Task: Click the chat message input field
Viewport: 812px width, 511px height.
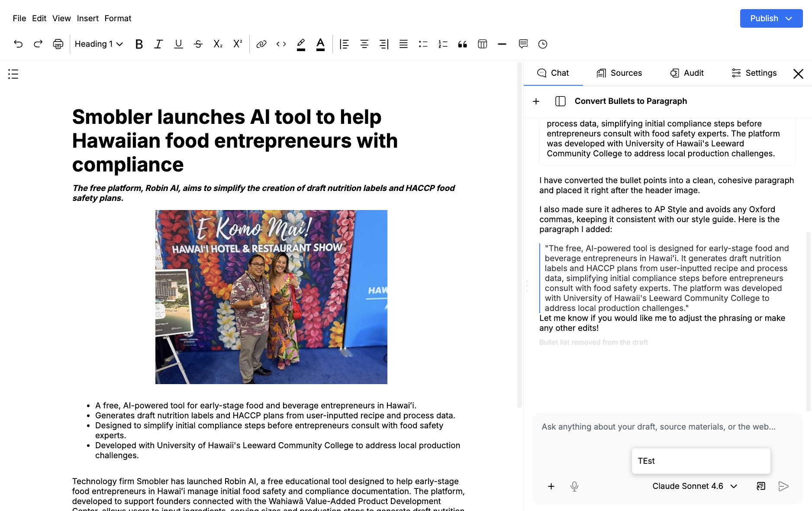Action: click(667, 427)
